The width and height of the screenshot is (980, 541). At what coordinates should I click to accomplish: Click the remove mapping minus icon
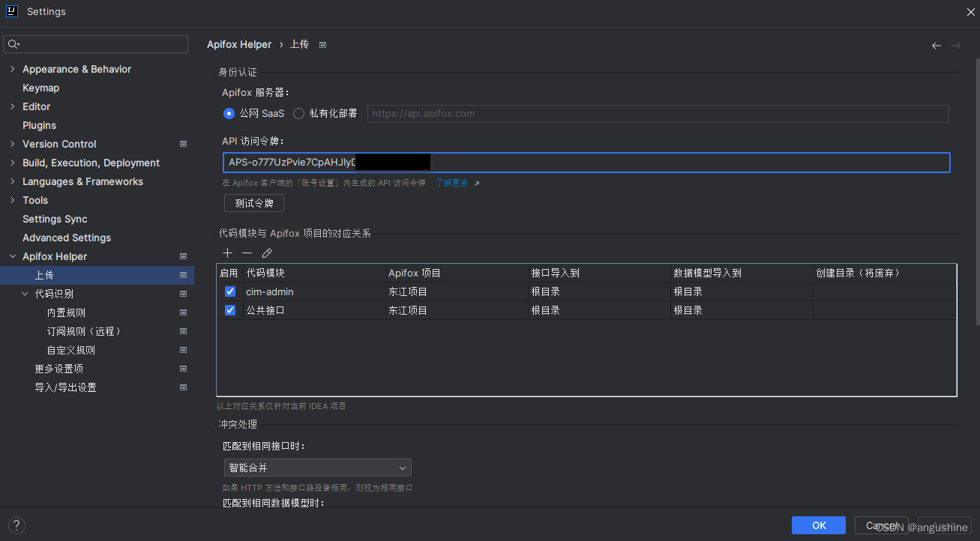click(x=247, y=253)
